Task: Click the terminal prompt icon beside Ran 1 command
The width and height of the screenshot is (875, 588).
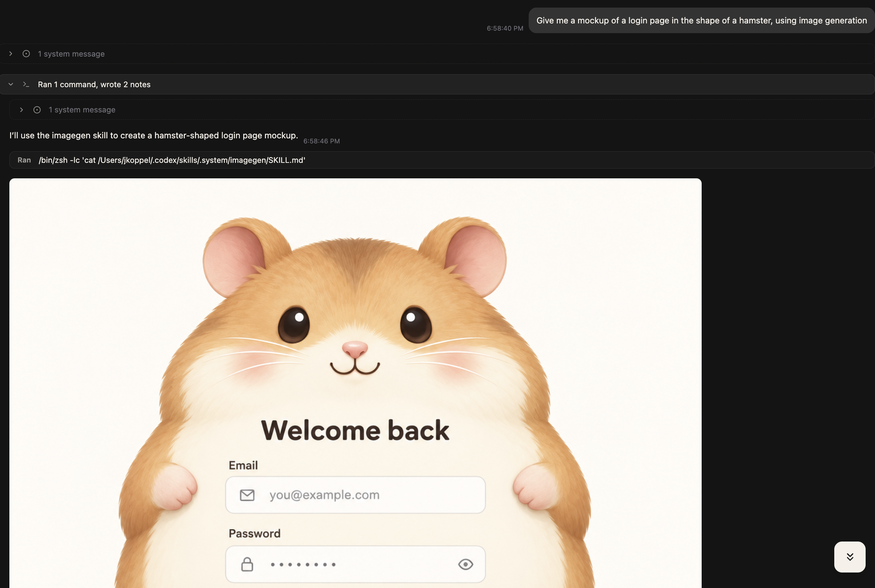Action: pyautogui.click(x=26, y=84)
